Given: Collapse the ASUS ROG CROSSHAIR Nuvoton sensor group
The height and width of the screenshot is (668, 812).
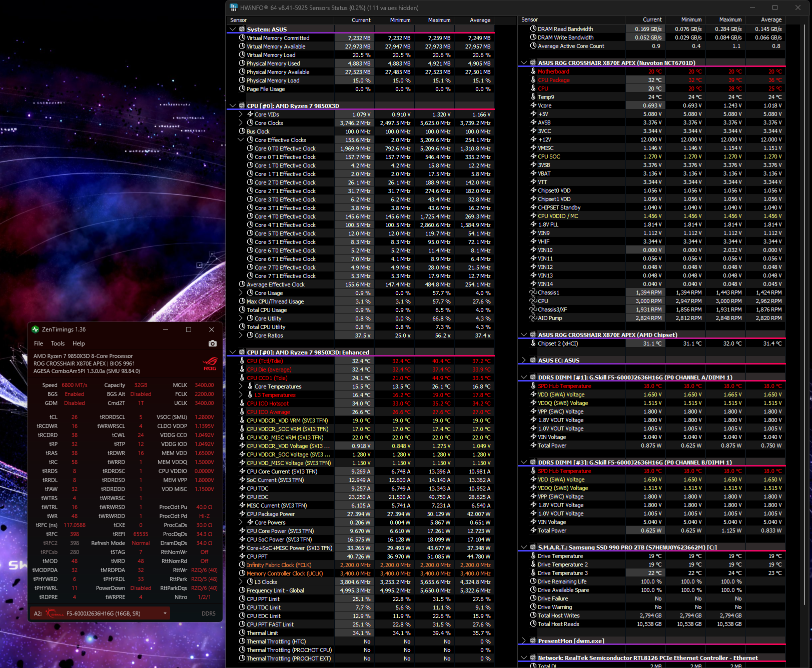Looking at the screenshot, I should 524,63.
